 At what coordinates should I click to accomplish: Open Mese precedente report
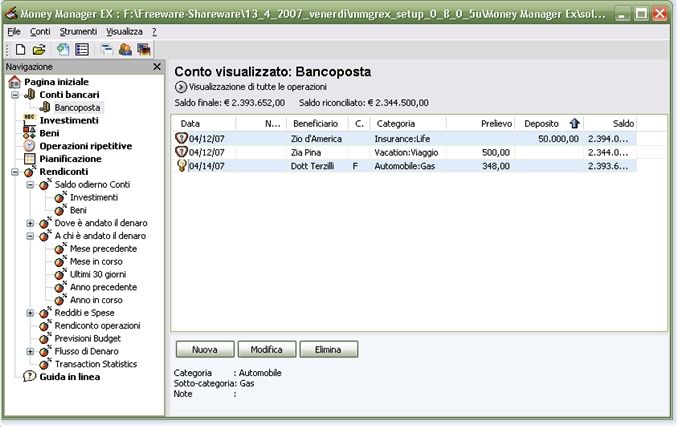tap(103, 249)
